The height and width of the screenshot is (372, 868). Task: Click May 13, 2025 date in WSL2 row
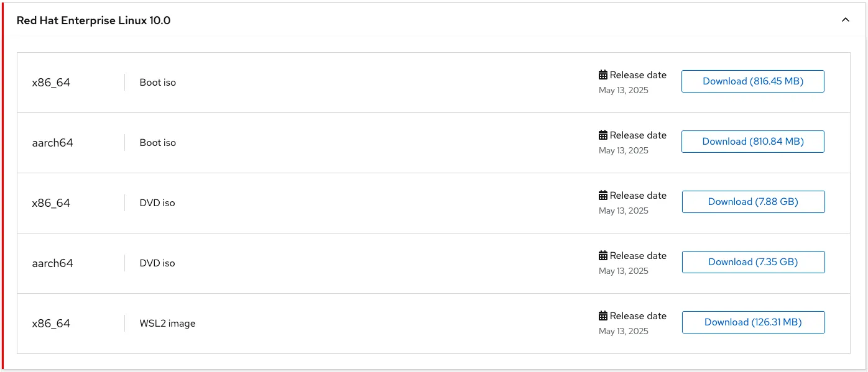click(x=623, y=332)
